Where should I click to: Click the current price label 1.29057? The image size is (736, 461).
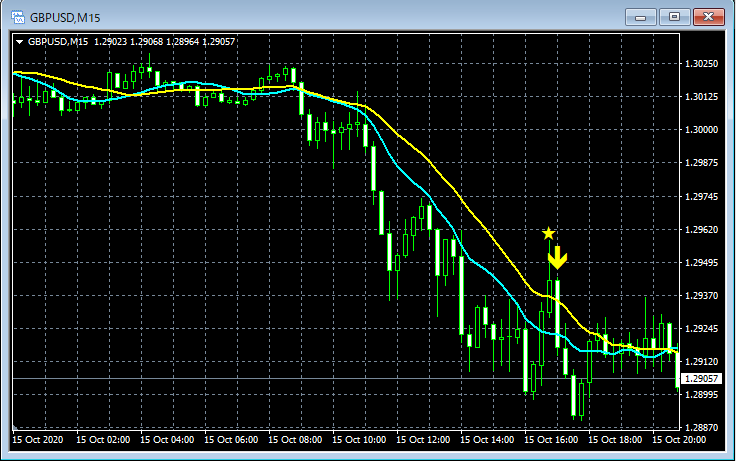coord(701,378)
